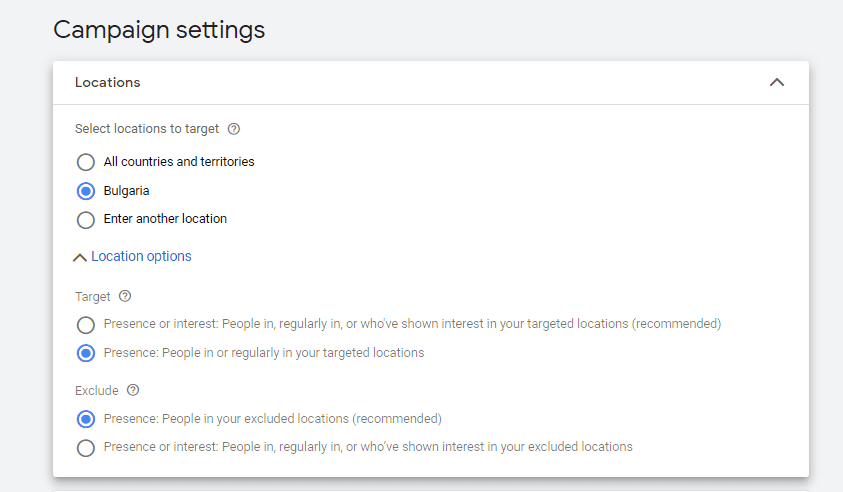The width and height of the screenshot is (843, 492).
Task: Click the Bulgaria label text
Action: 127,191
